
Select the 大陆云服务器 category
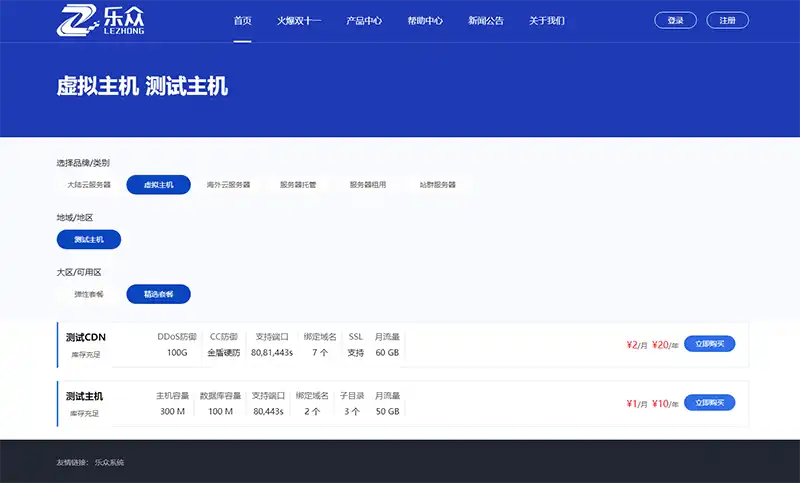[x=89, y=185]
